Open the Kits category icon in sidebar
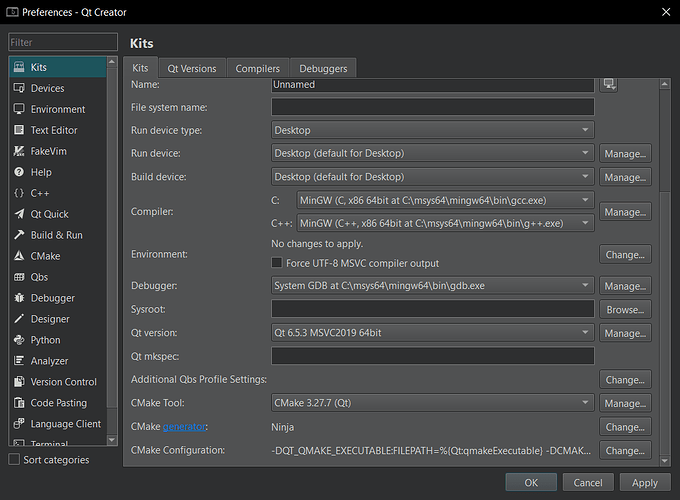This screenshot has width=680, height=500. click(19, 67)
